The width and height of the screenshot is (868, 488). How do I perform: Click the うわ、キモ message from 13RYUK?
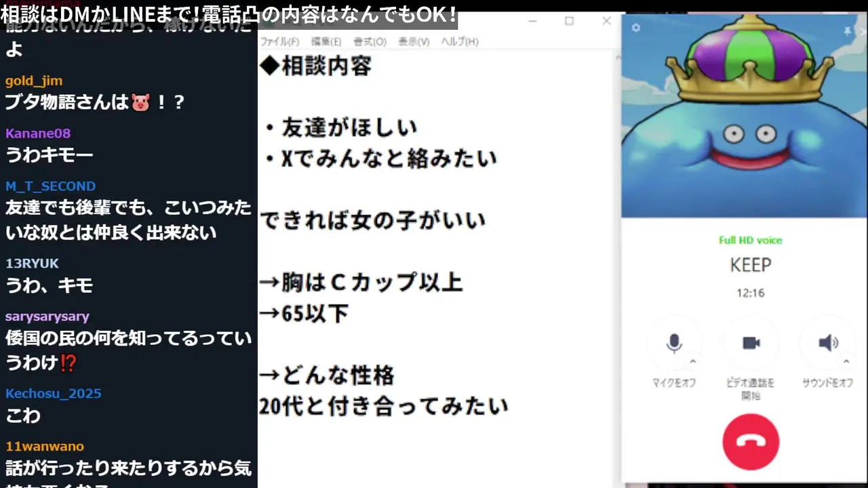50,285
